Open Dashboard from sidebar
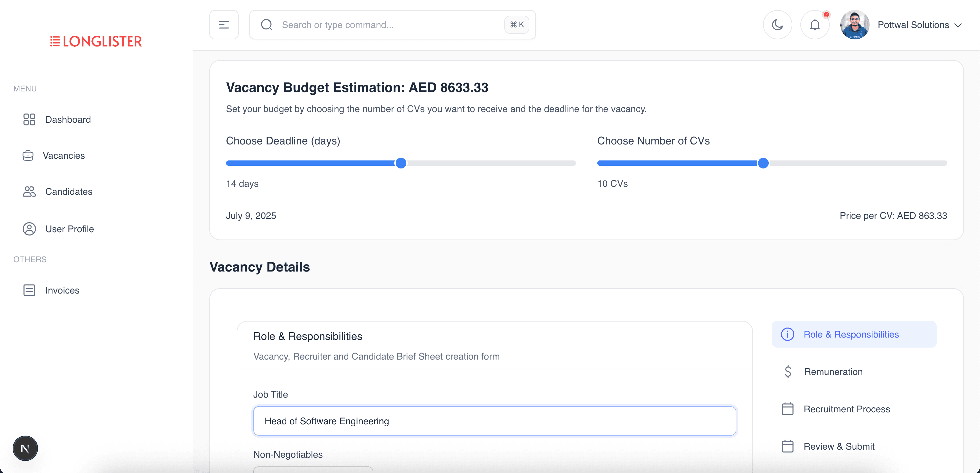This screenshot has height=473, width=980. (x=68, y=119)
